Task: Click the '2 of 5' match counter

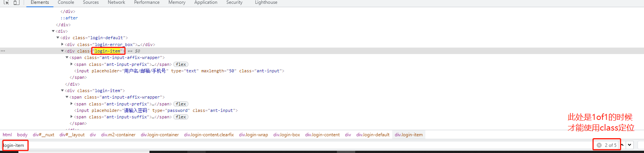Action: (610, 145)
